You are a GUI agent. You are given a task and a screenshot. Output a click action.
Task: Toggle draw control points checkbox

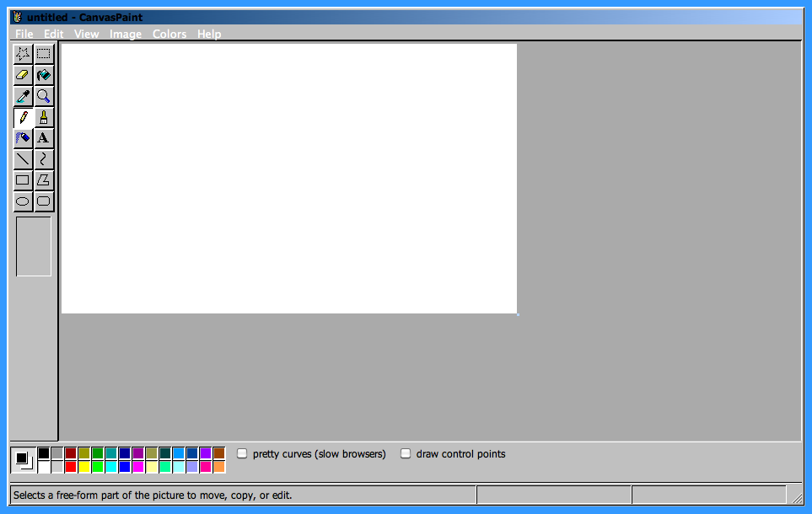click(406, 454)
